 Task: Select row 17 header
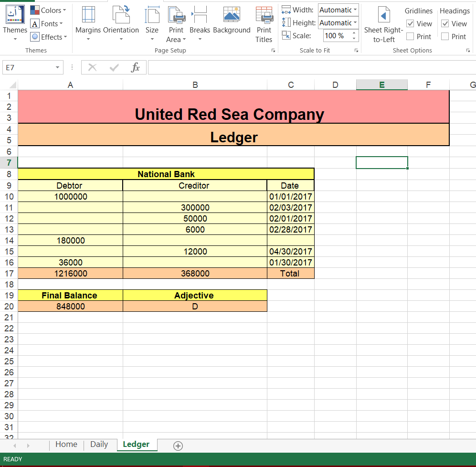(x=9, y=273)
